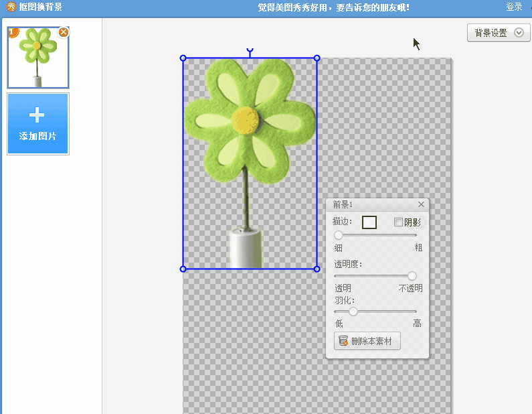Viewport: 532px width, 414px height.
Task: Click the 透明 transparent label
Action: (x=343, y=288)
